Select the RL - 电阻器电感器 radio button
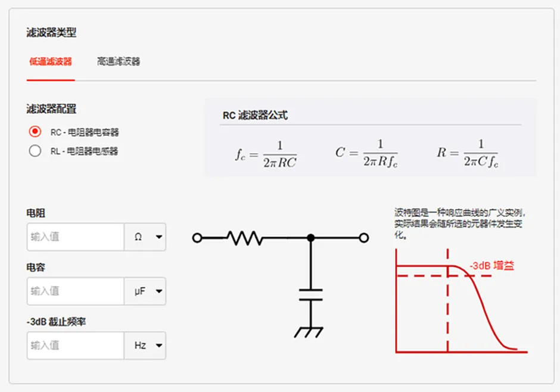Screen dimensions: 560x392 pos(34,151)
